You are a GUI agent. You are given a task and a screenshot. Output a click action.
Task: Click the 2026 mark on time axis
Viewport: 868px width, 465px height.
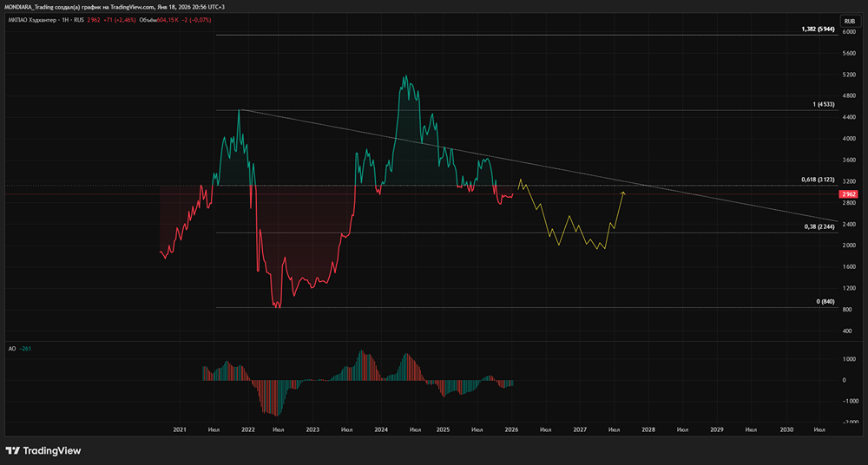[512, 429]
